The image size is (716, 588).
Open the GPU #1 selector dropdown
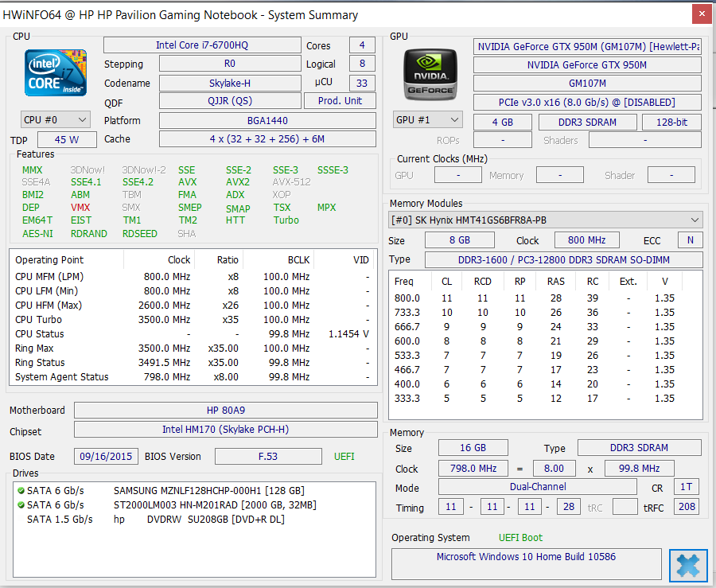point(427,120)
